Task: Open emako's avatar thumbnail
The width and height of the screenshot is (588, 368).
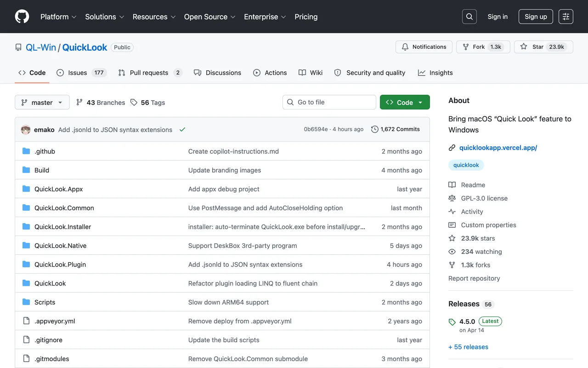Action: [26, 130]
